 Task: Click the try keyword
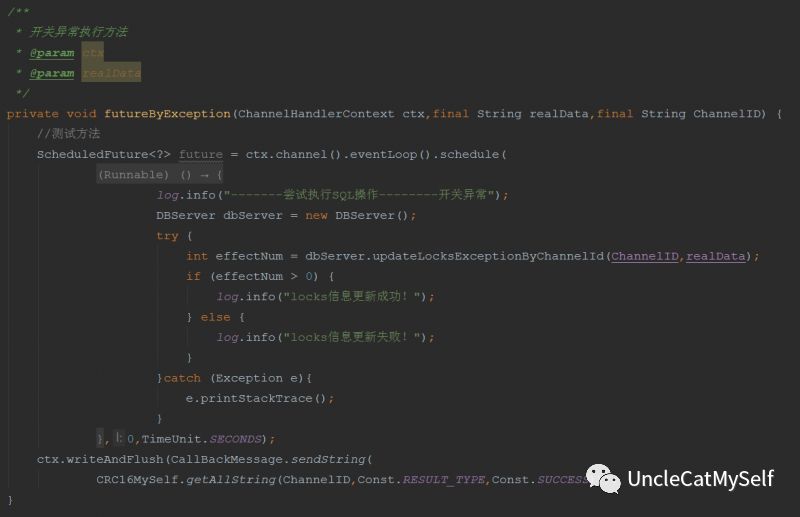tap(167, 236)
